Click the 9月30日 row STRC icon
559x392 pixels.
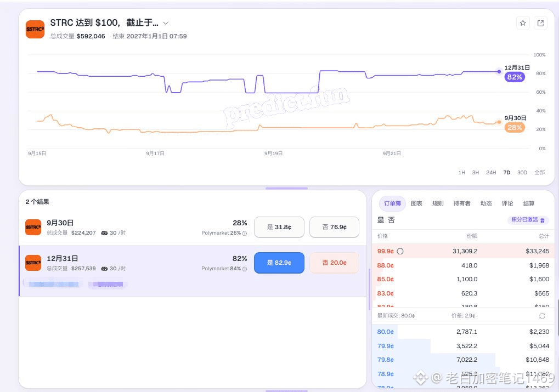[33, 228]
